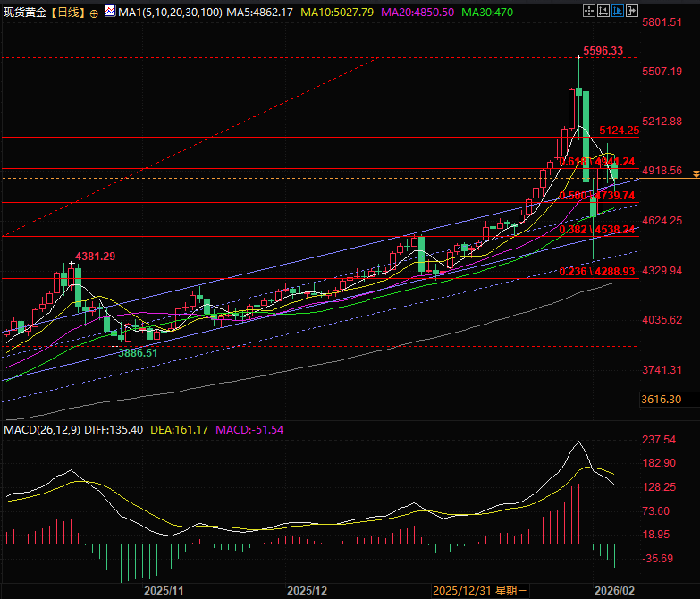The image size is (700, 599).
Task: Click the DEA value label in MACD panel
Action: 177,430
